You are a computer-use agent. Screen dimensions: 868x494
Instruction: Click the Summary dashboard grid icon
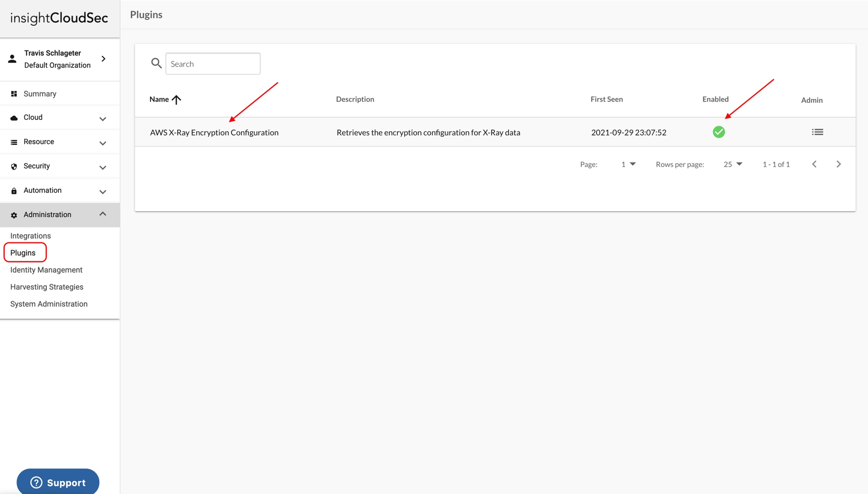[14, 94]
